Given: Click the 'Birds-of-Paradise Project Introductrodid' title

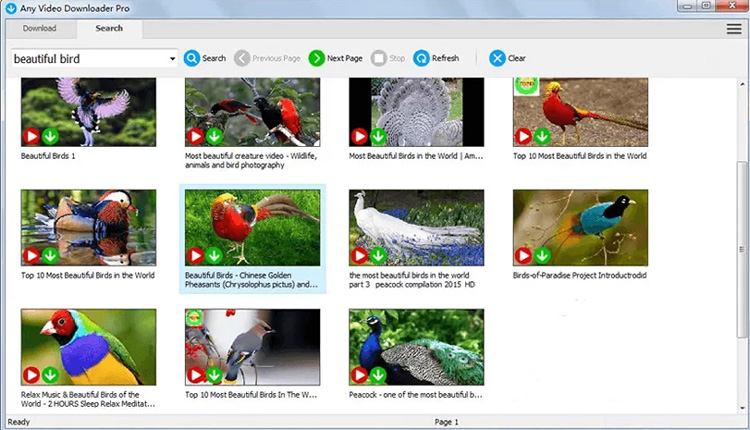Looking at the screenshot, I should [x=580, y=276].
